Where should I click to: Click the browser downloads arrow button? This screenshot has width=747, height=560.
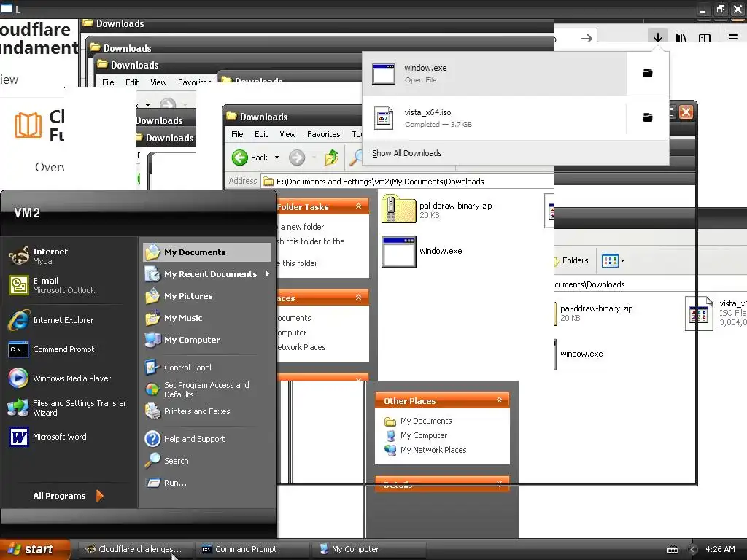(x=658, y=37)
